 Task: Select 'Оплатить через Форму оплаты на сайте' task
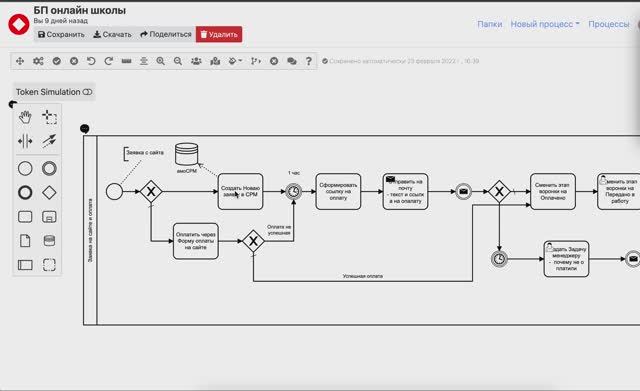196,241
